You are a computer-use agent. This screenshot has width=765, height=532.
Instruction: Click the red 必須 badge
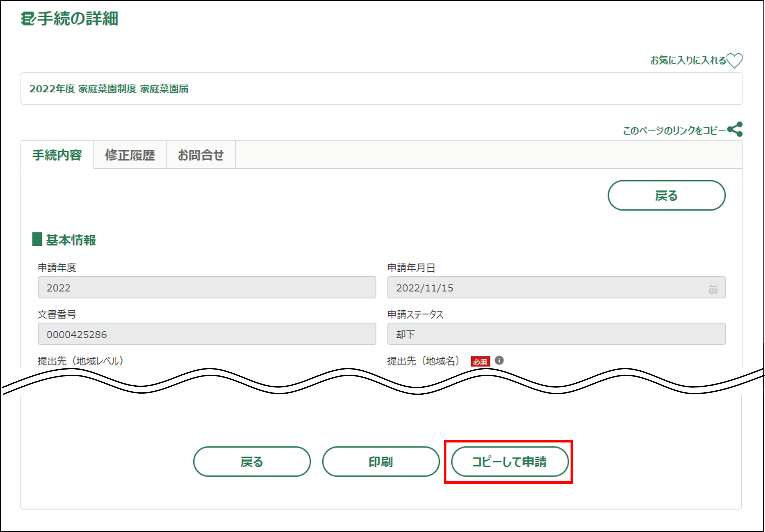pos(480,361)
